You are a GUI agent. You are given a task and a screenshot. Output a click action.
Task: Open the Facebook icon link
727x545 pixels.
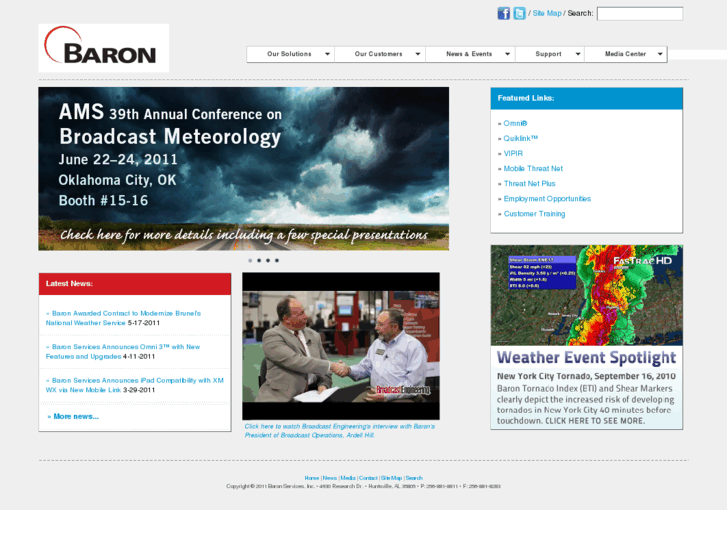point(504,13)
